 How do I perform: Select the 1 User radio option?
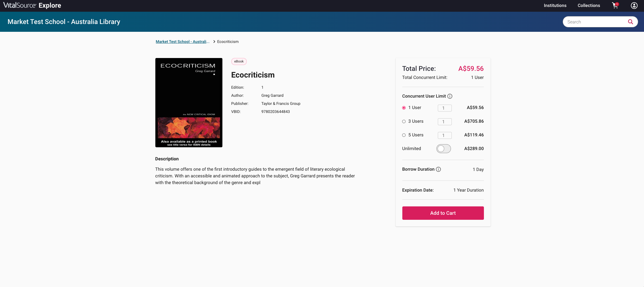click(404, 108)
